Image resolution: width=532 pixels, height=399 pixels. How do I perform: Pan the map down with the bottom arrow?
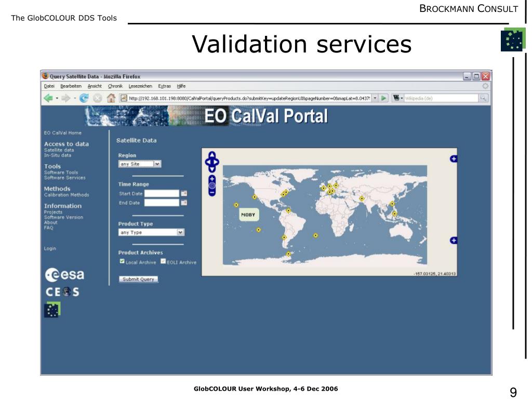pos(212,169)
